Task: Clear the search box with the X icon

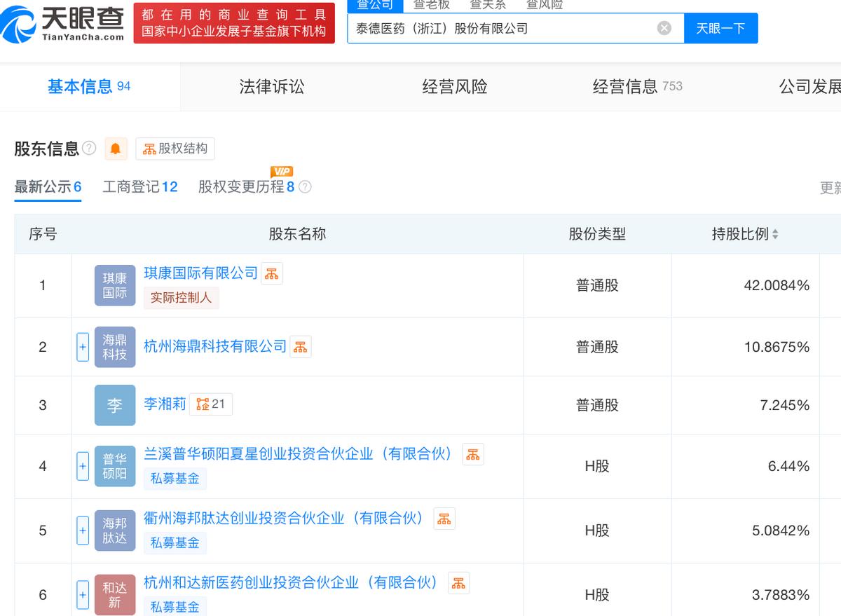Action: click(664, 28)
